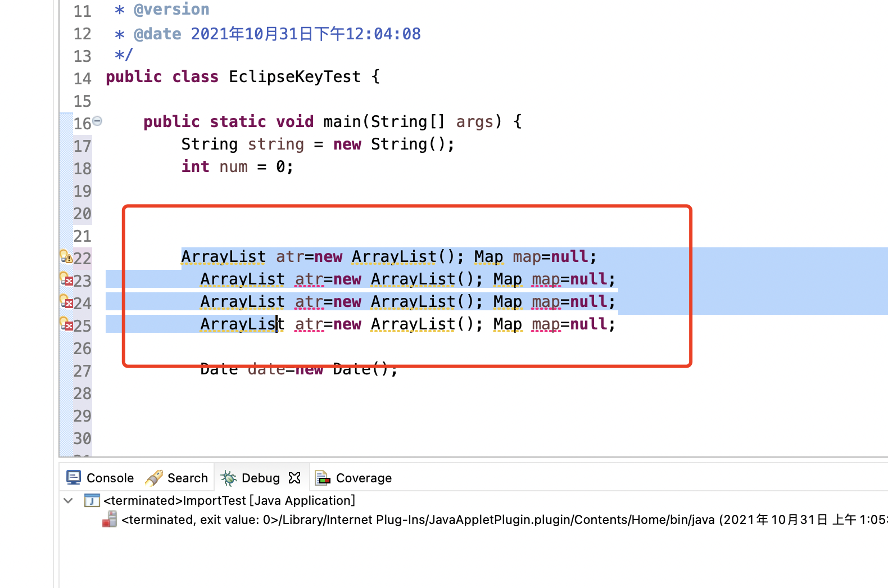Click the class name EclipseKeyTest
Screen dimensions: 888x588
coord(295,76)
